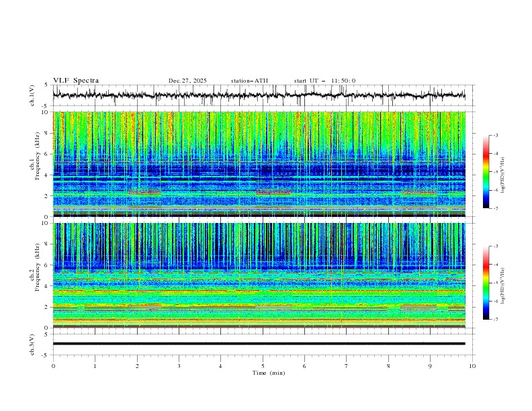Click inside the ch.1 spectrogram panel
This screenshot has width=532, height=411.
point(259,164)
